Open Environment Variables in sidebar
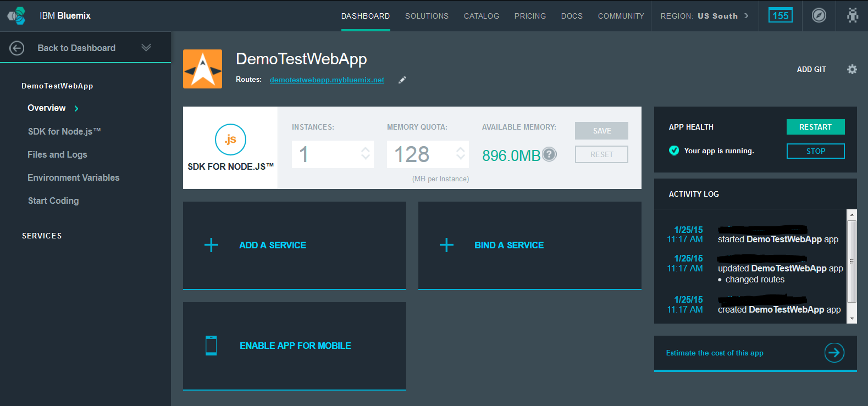Viewport: 868px width, 406px height. tap(73, 177)
